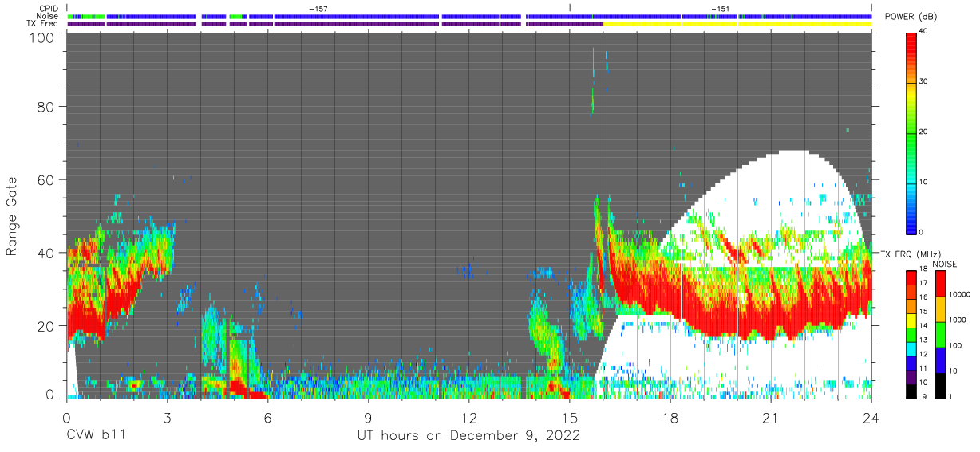Click the '100' tick on Range Gate axis
This screenshot has height=452, width=980.
tap(43, 37)
